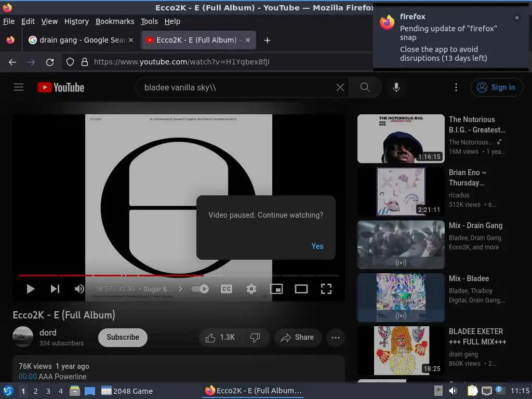Start voice search with microphone icon
Screen dimensions: 532x399
396,87
